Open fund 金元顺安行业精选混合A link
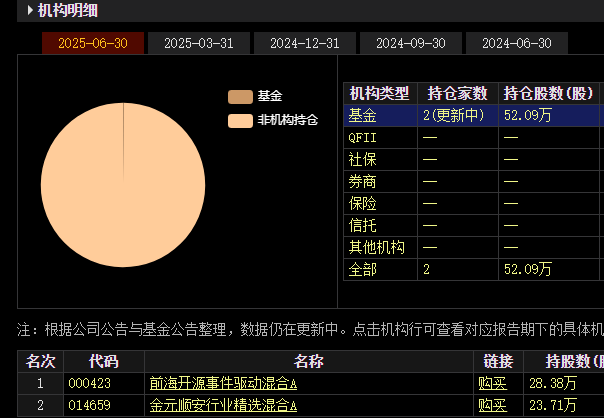604x418 pixels. pyautogui.click(x=223, y=405)
